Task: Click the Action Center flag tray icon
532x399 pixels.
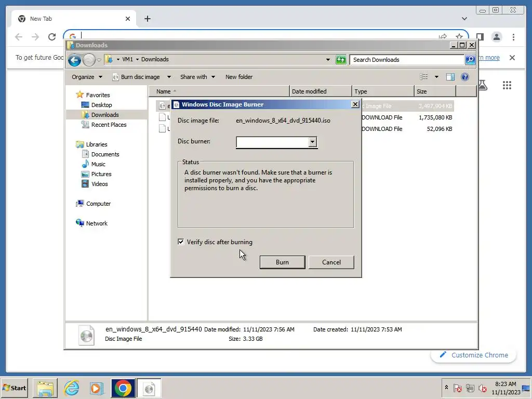Action: pos(457,388)
